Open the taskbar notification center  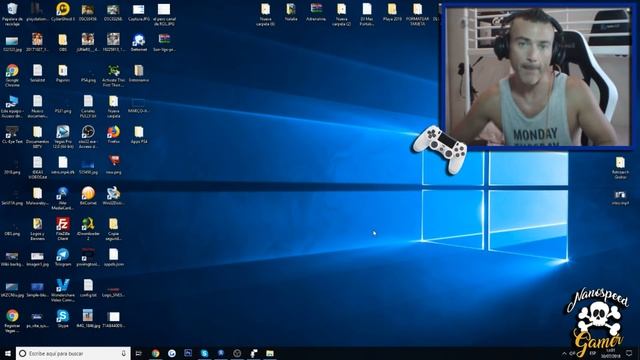click(629, 353)
